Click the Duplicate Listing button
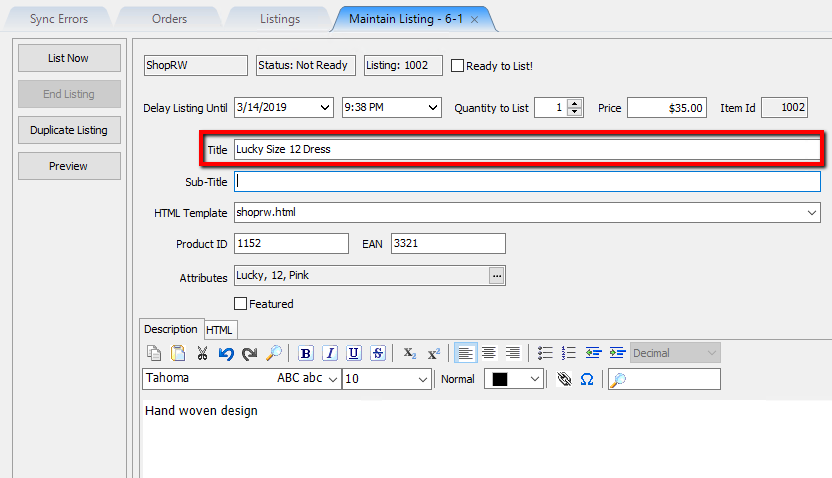This screenshot has width=832, height=478. tap(69, 130)
